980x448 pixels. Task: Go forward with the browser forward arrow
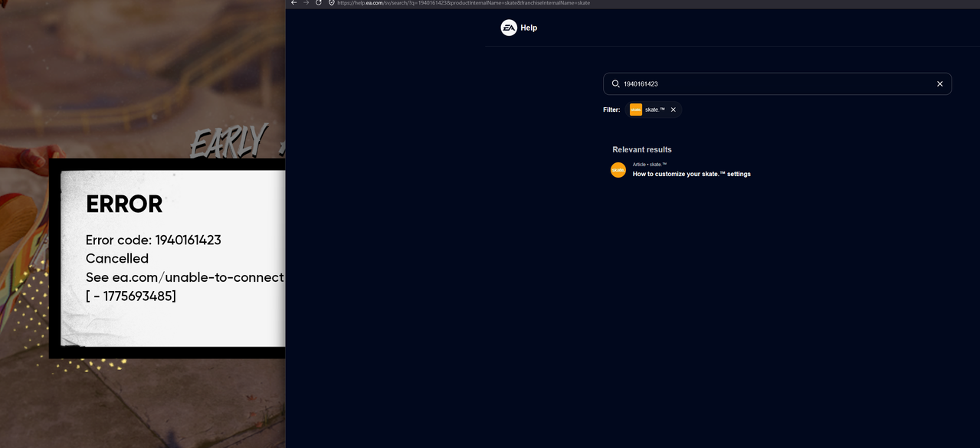306,3
